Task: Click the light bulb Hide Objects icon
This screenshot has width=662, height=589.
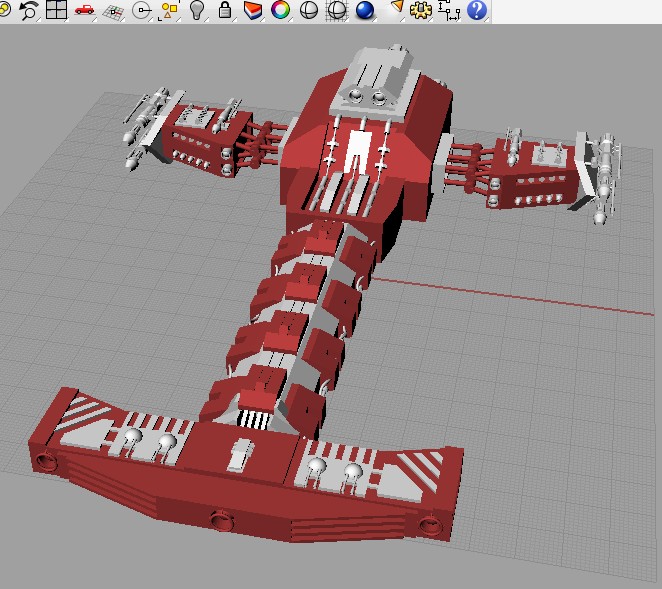Action: [x=197, y=10]
